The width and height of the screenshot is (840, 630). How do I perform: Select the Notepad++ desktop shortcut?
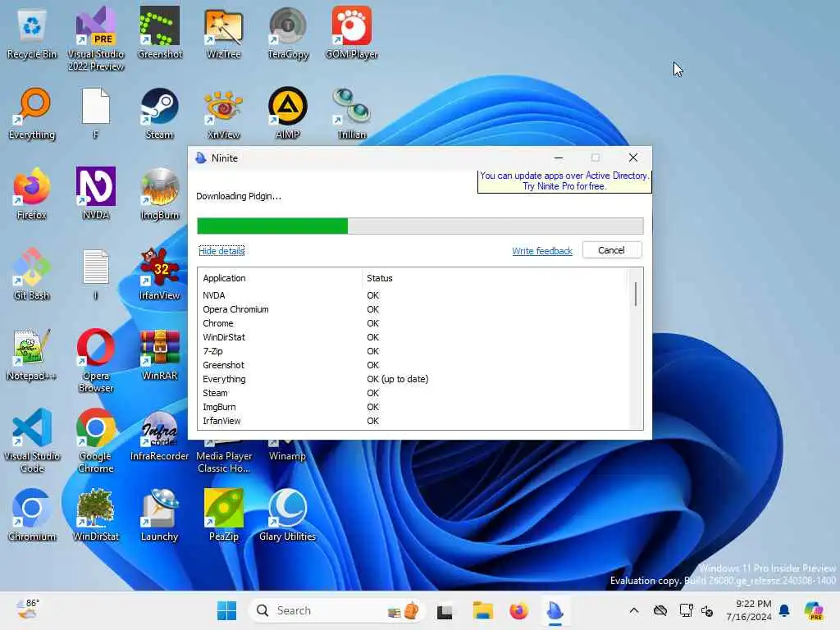tap(32, 354)
